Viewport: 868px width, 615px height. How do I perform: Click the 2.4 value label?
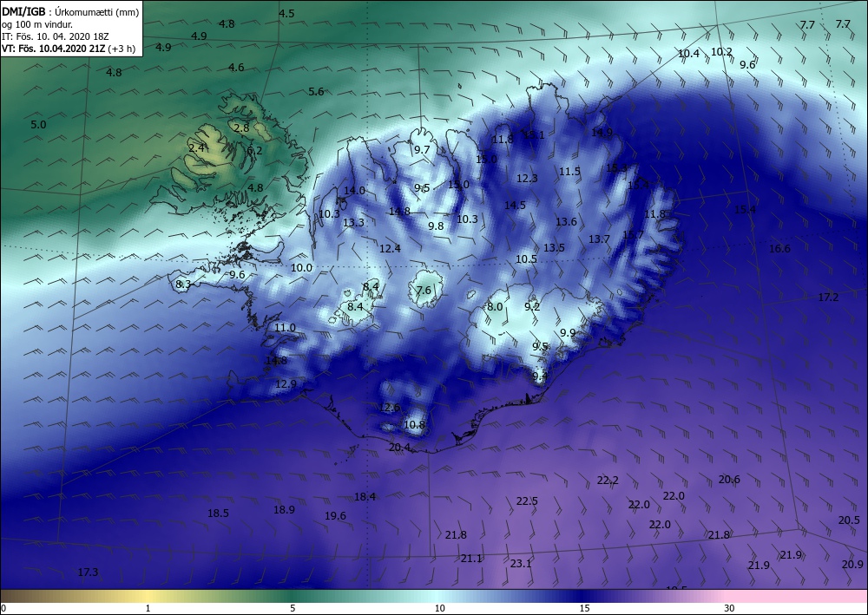(196, 147)
